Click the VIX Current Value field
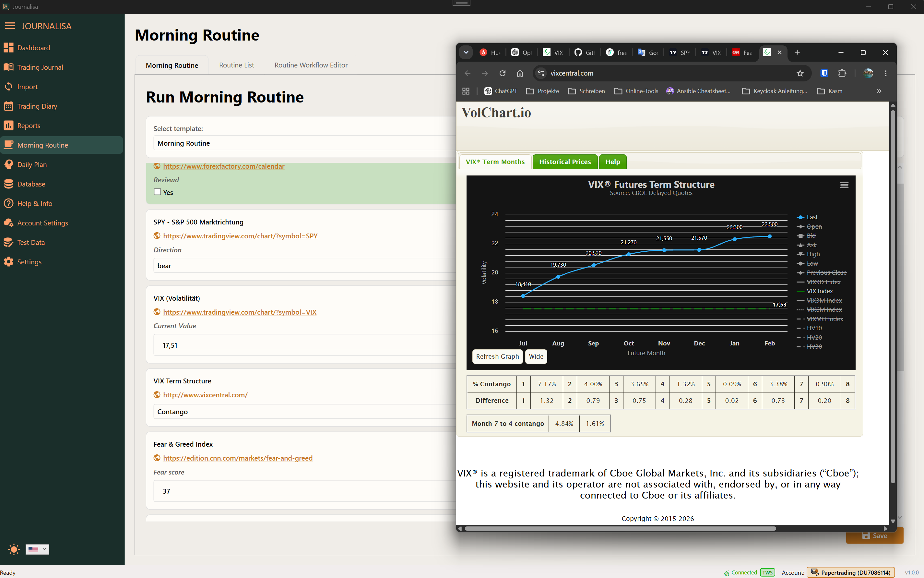This screenshot has height=578, width=924. point(304,345)
